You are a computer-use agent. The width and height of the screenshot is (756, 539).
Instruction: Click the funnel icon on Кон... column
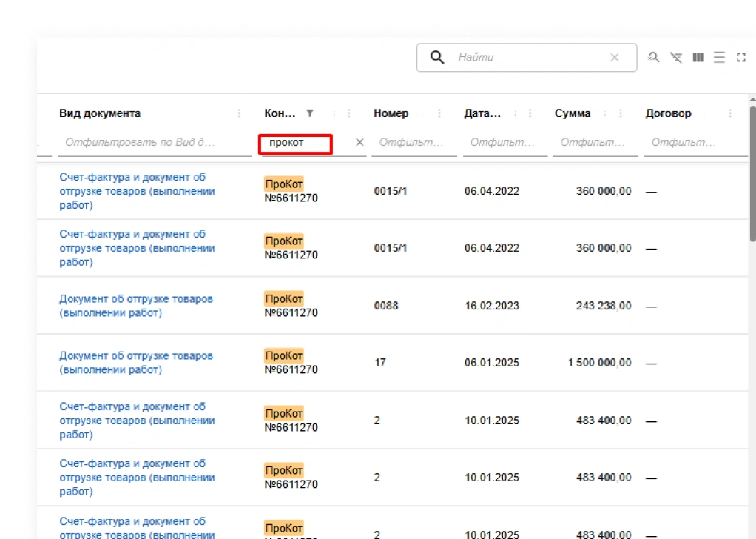pyautogui.click(x=310, y=113)
